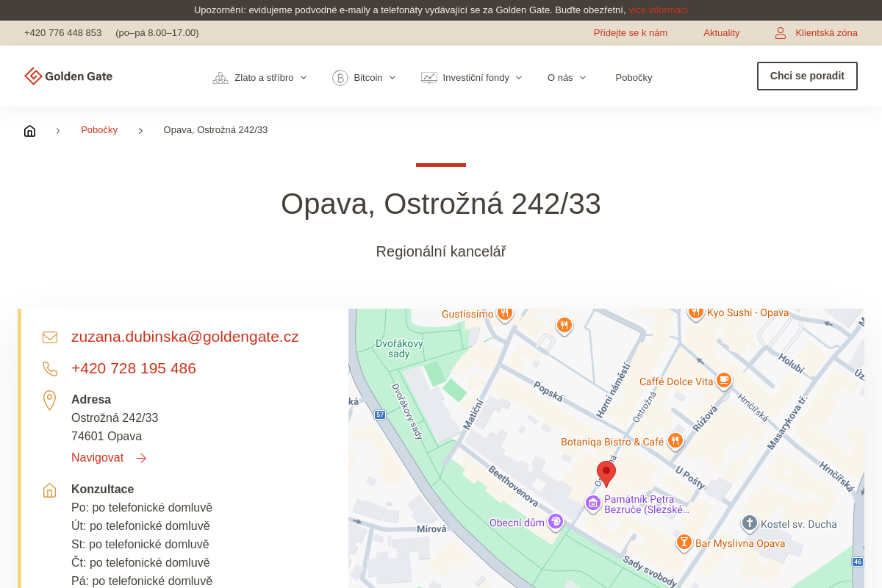Click the zuzana.dubinska@goldengate.cz email link

point(185,337)
